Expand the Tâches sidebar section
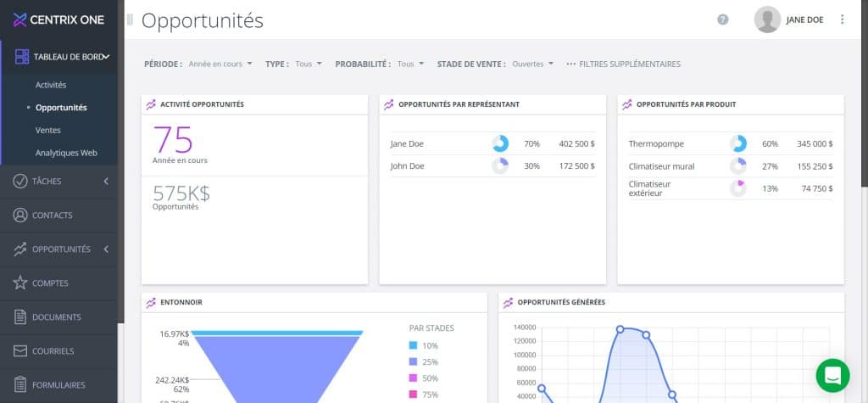This screenshot has width=868, height=403. (x=106, y=182)
